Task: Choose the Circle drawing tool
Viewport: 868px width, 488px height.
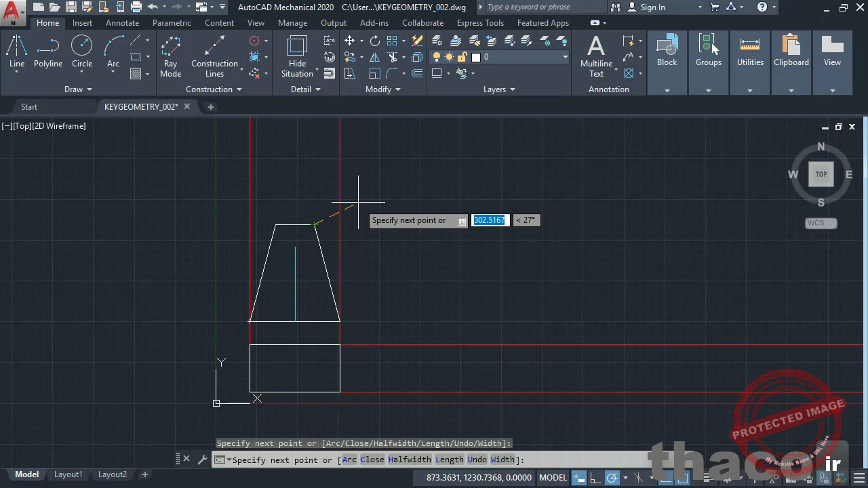Action: coord(82,52)
